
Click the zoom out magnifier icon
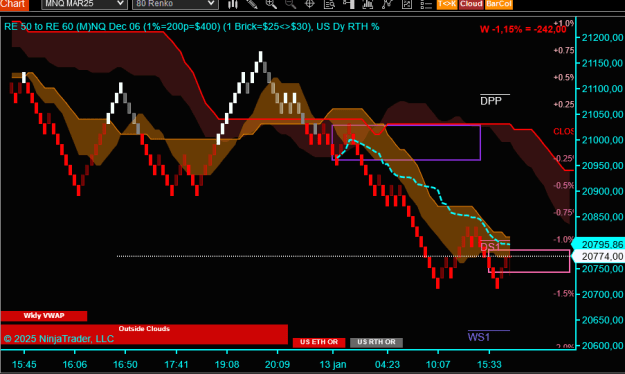[291, 4]
